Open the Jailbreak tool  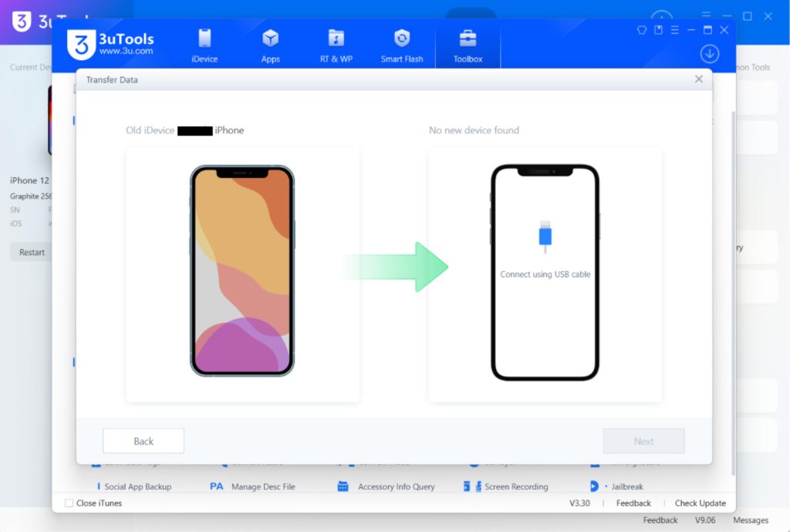pyautogui.click(x=626, y=487)
